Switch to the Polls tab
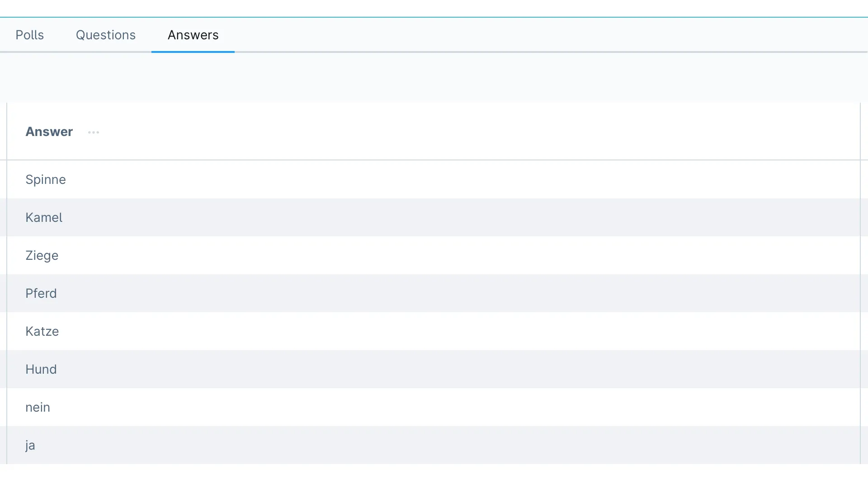The image size is (868, 488). point(30,35)
